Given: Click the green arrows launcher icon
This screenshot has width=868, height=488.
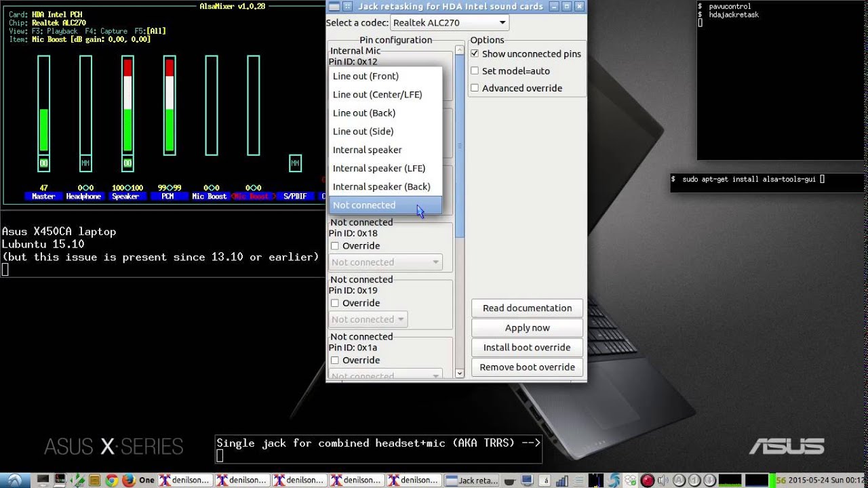Looking at the screenshot, I should coord(78,480).
